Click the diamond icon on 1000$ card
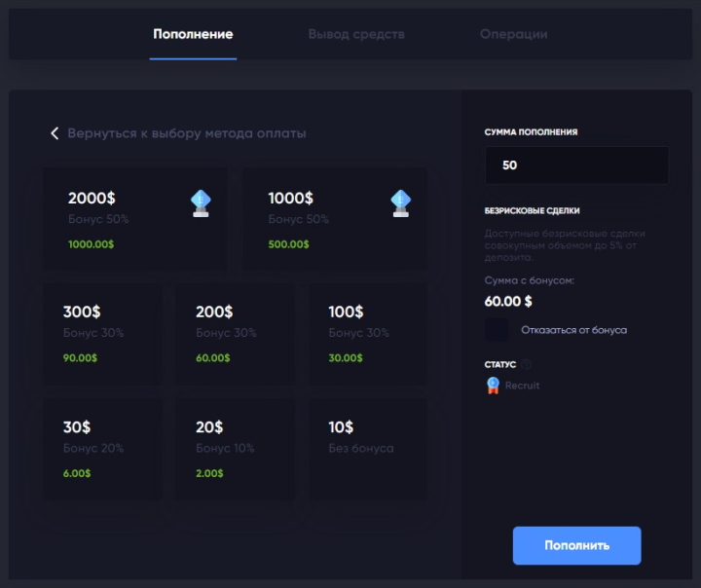701x588 pixels. 401,202
